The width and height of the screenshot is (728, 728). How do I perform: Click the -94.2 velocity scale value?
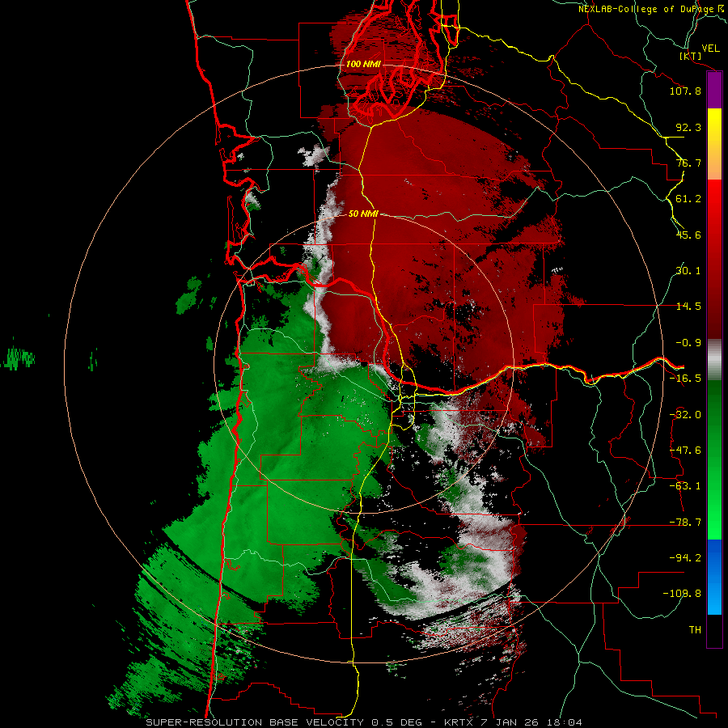tap(685, 558)
